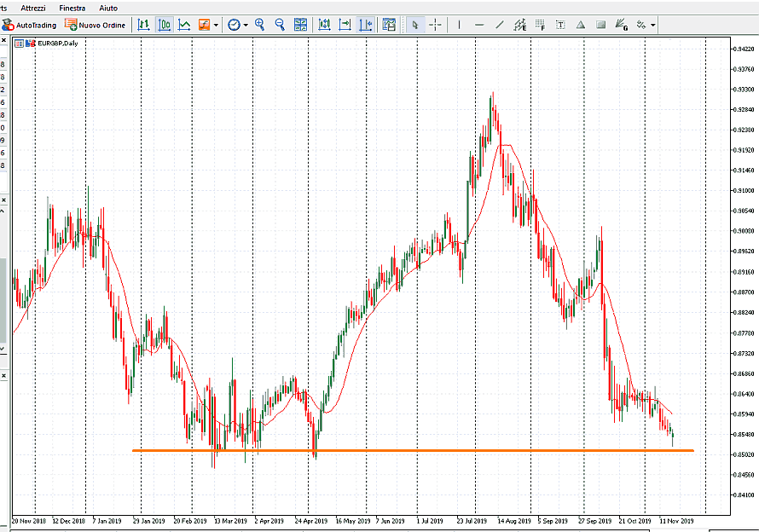Switch chart to bar chart view

click(144, 25)
